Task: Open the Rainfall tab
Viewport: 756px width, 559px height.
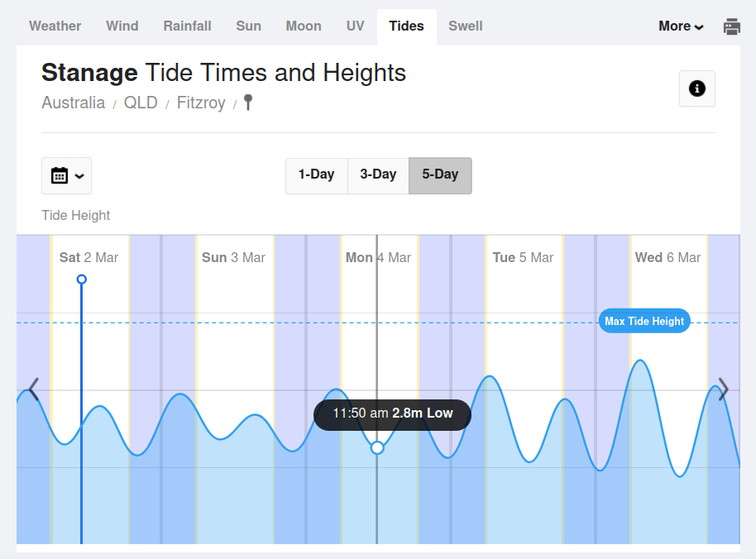Action: (187, 26)
